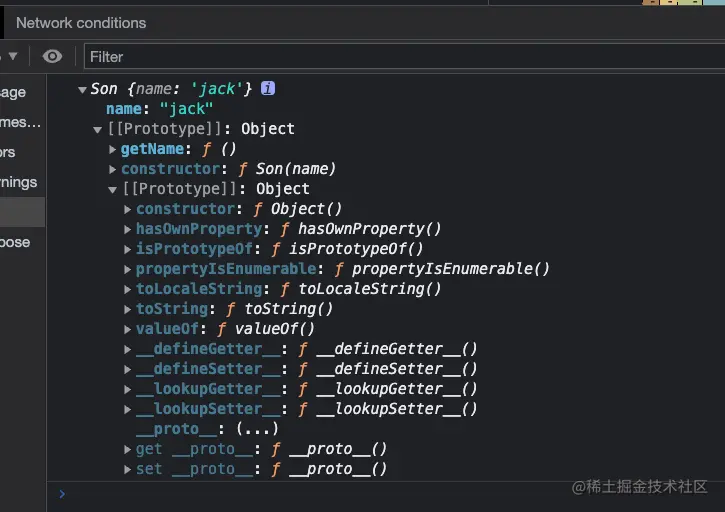This screenshot has height=512, width=725.
Task: Expand the isPrototypeOf entry
Action: tap(128, 249)
